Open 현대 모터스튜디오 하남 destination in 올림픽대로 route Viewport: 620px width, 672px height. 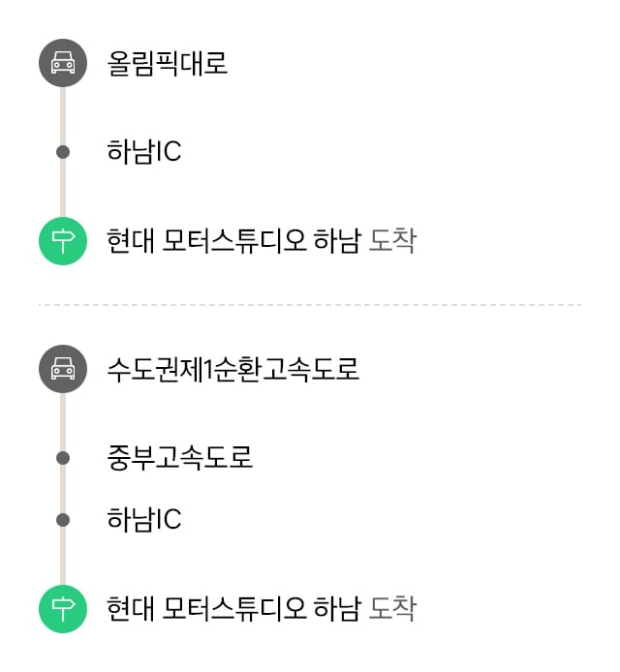tap(233, 241)
